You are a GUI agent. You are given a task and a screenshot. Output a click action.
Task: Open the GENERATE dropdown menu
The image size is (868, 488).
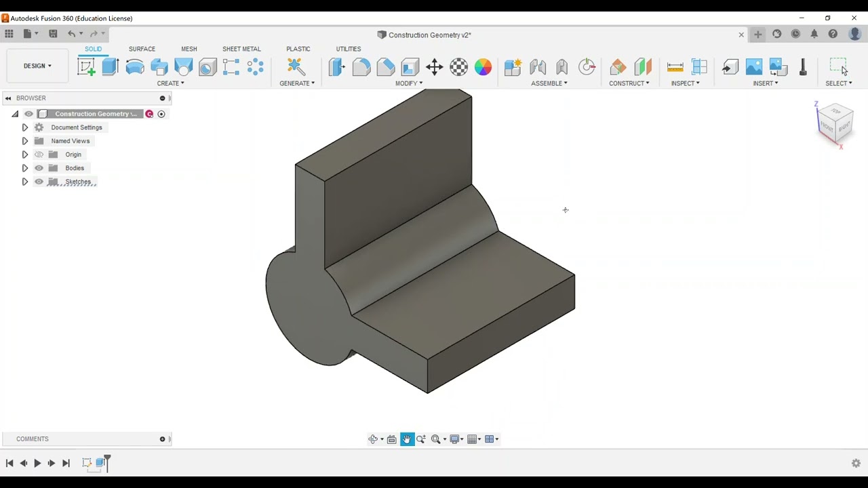pyautogui.click(x=297, y=83)
